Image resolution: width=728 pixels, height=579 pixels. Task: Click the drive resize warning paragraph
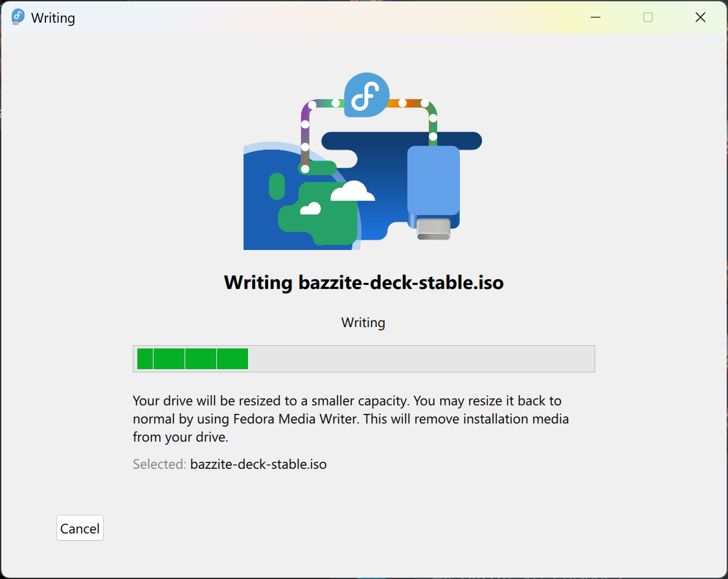[x=350, y=419]
